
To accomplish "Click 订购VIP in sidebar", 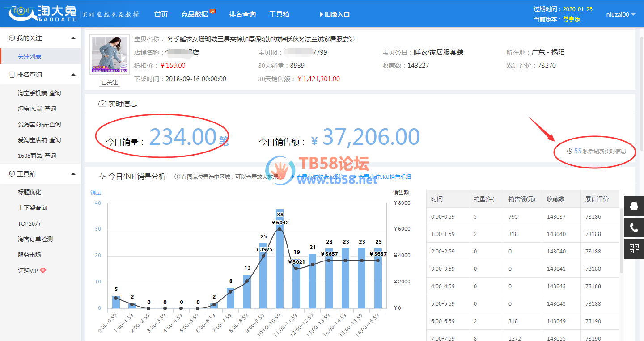I will coord(28,270).
